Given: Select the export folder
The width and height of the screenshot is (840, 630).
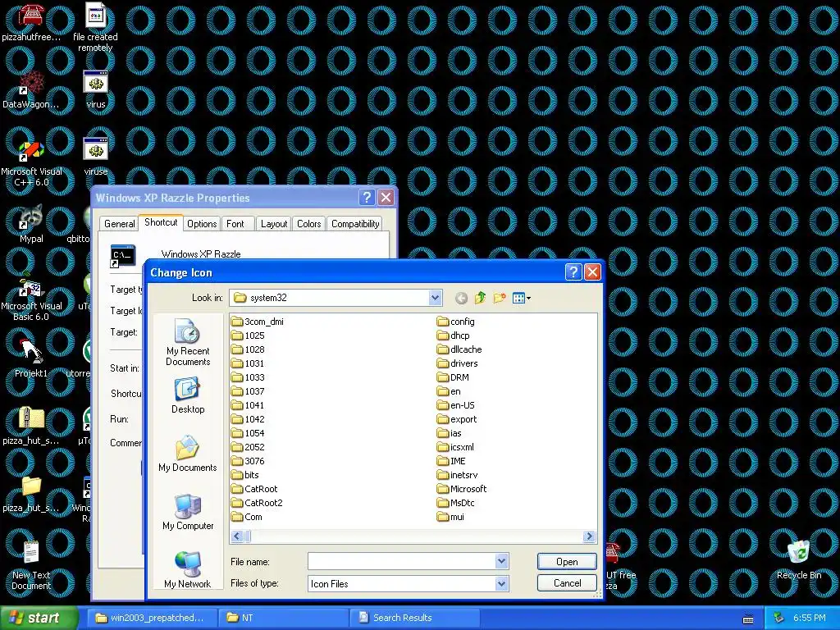Looking at the screenshot, I should [457, 419].
